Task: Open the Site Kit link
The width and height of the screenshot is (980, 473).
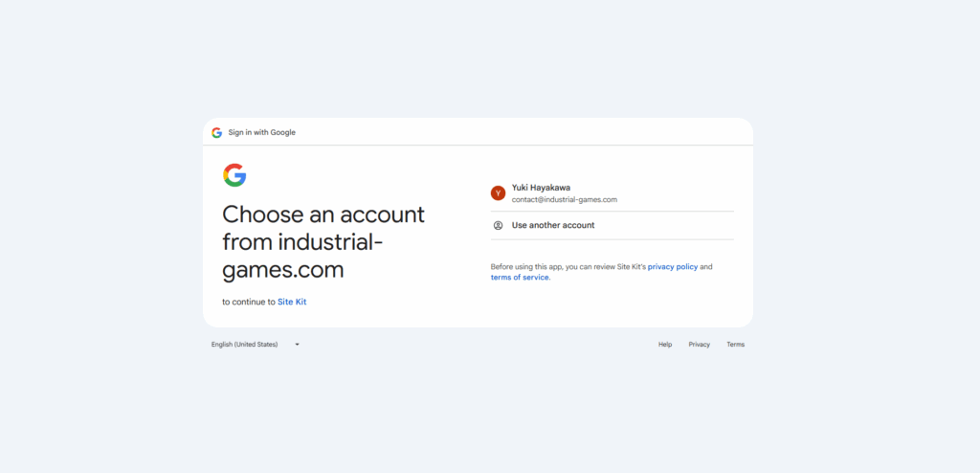Action: pyautogui.click(x=292, y=303)
